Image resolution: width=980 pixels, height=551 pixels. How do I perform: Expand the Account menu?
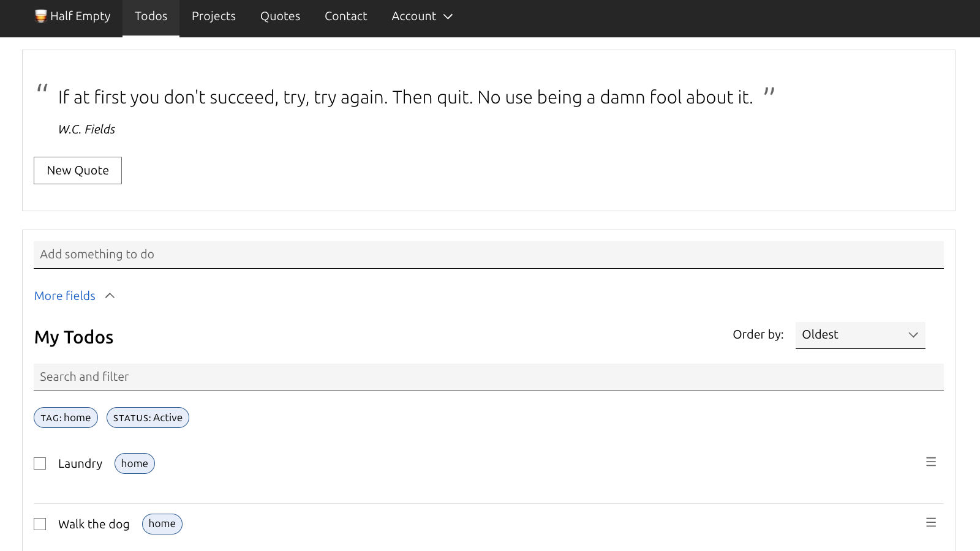pyautogui.click(x=415, y=17)
